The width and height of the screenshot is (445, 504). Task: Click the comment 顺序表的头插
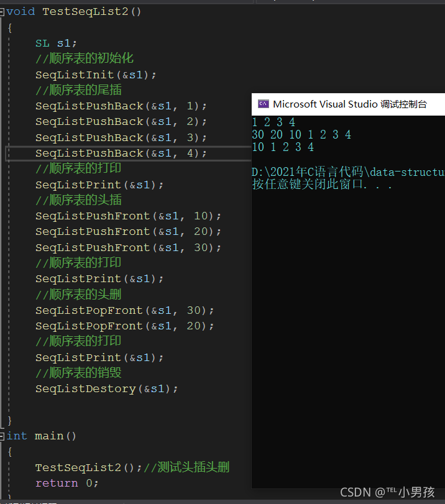click(x=78, y=200)
